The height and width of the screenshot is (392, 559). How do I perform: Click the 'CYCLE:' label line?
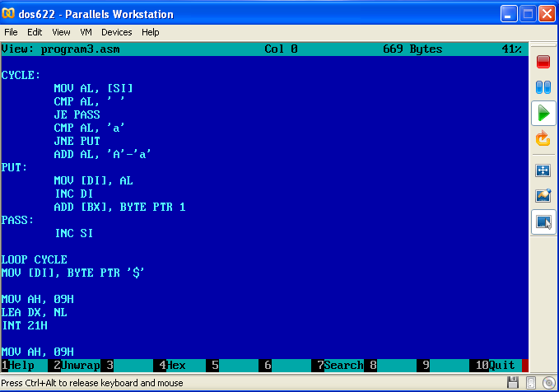pyautogui.click(x=21, y=75)
